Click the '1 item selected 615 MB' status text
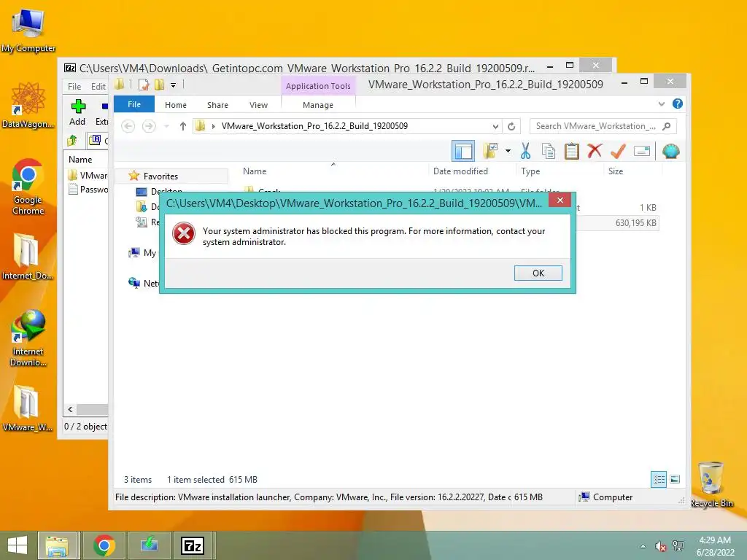This screenshot has width=747, height=560. (212, 480)
